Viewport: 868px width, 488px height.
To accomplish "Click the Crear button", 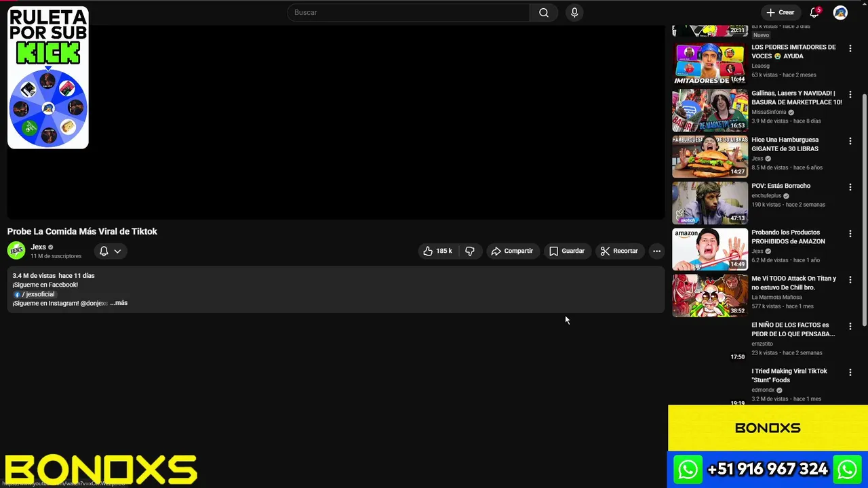I will coord(780,12).
